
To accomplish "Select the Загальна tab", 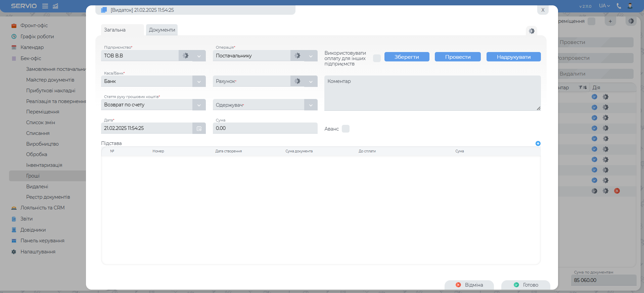I will tap(115, 30).
